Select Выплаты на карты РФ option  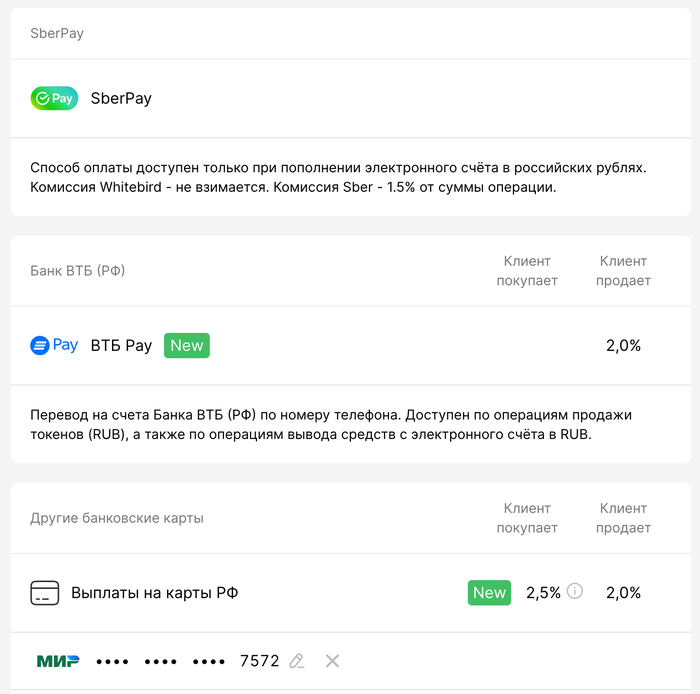tap(154, 593)
